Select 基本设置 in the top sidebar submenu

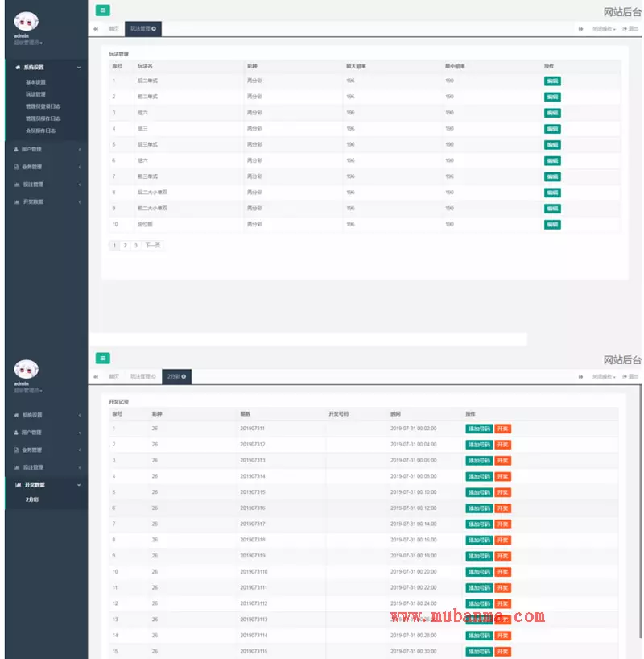pyautogui.click(x=35, y=82)
